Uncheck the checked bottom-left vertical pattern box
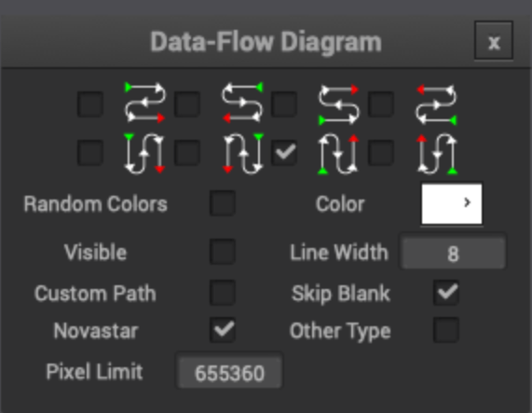The width and height of the screenshot is (532, 413). coord(284,153)
